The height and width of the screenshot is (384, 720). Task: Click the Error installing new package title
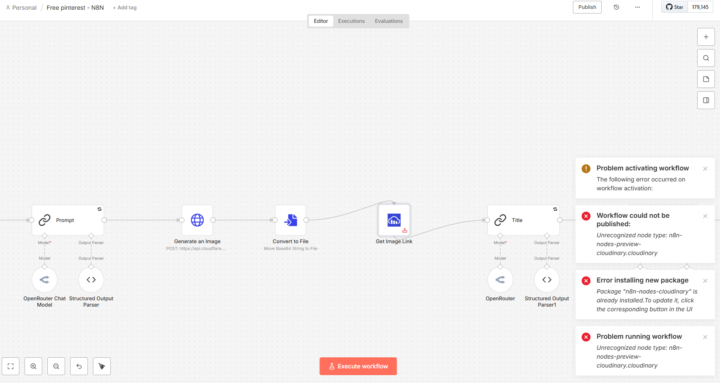click(642, 280)
